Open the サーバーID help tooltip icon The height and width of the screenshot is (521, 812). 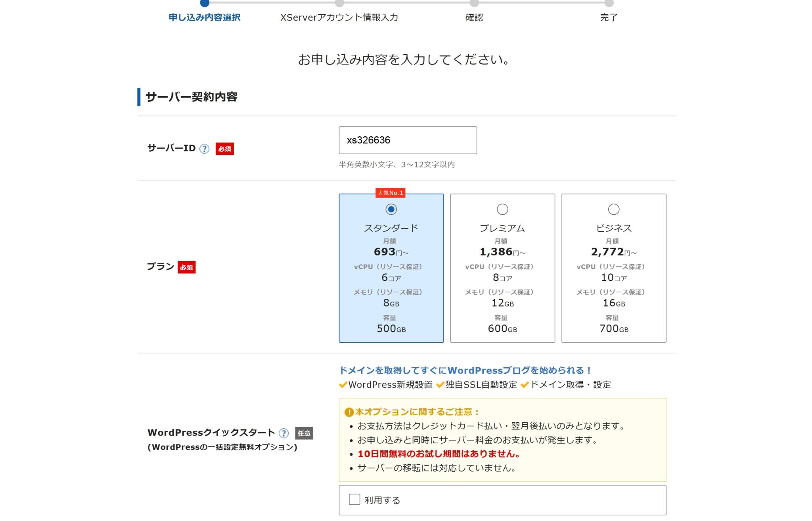[205, 149]
